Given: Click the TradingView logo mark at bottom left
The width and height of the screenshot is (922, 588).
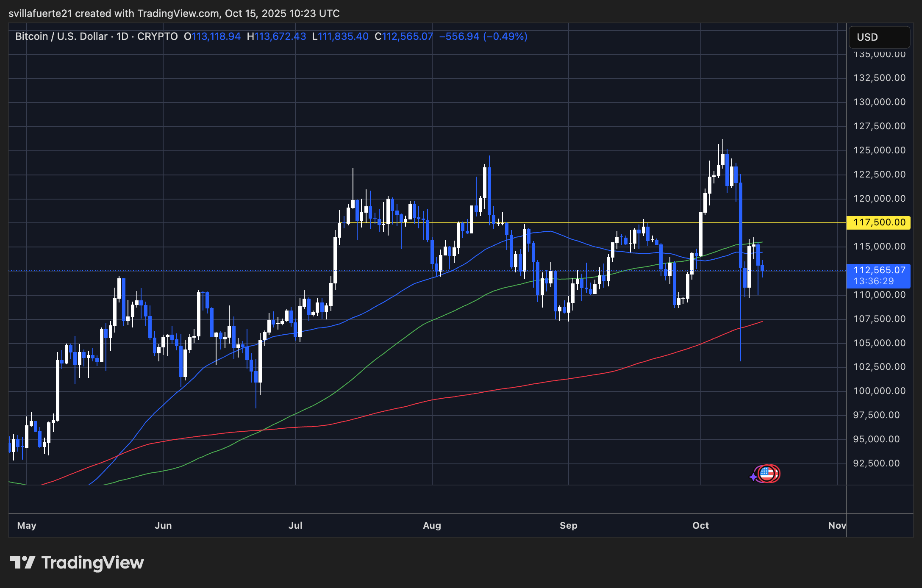Looking at the screenshot, I should pos(22,563).
